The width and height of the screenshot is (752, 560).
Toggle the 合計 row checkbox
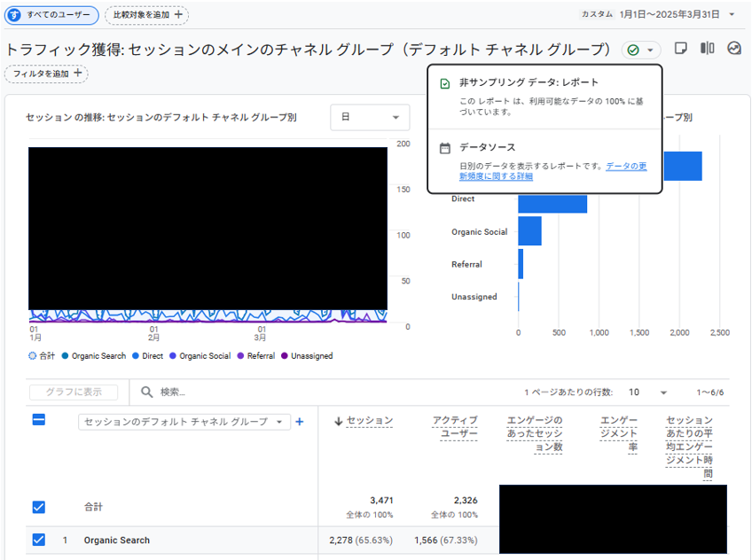(39, 507)
